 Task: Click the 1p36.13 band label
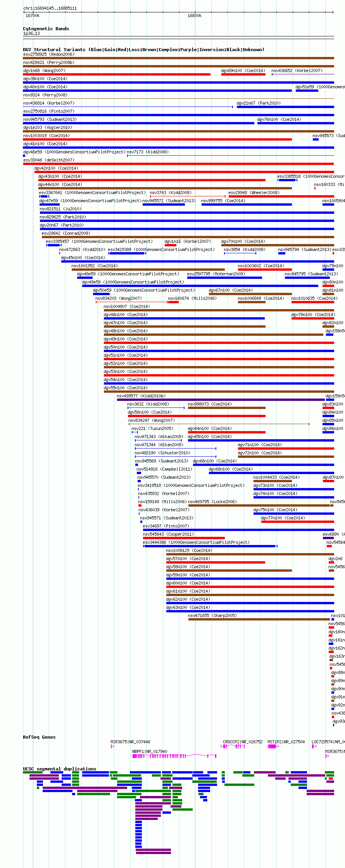point(31,33)
